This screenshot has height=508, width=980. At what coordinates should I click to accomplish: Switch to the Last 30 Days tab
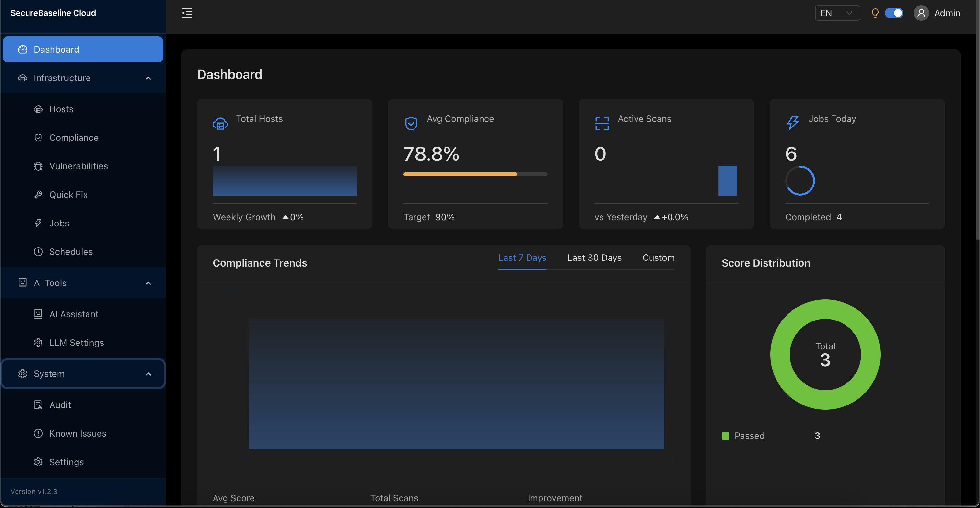[594, 258]
